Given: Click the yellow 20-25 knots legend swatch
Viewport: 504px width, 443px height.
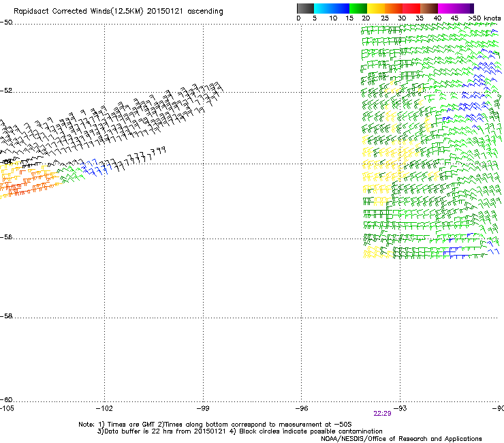Looking at the screenshot, I should [376, 8].
